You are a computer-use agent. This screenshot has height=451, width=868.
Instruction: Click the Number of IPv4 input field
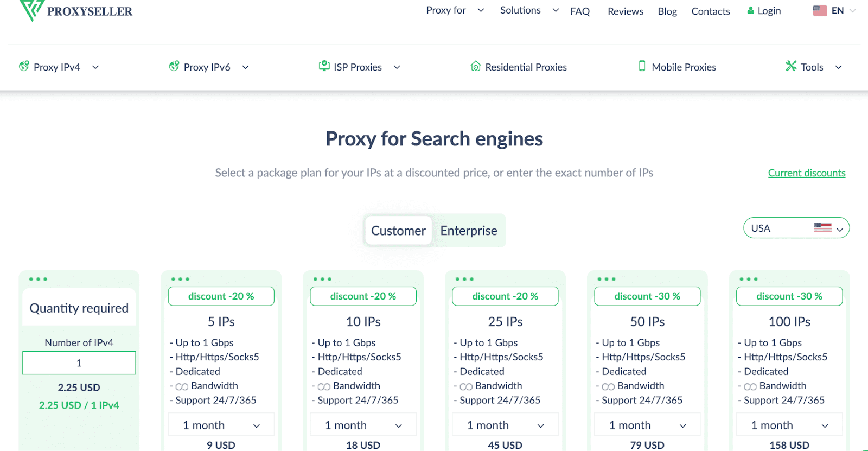79,363
